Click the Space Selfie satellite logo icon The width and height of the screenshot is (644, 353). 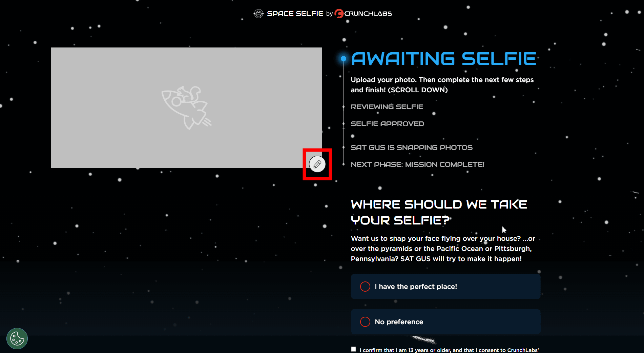(258, 14)
